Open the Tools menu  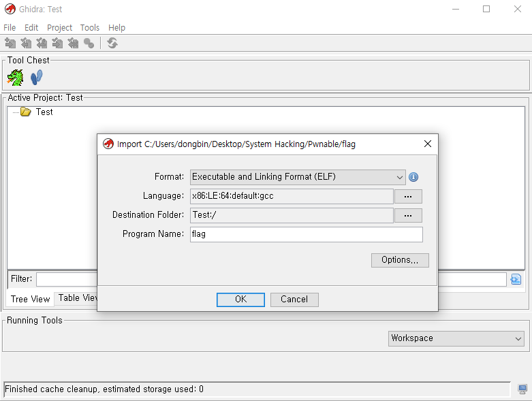coord(89,27)
